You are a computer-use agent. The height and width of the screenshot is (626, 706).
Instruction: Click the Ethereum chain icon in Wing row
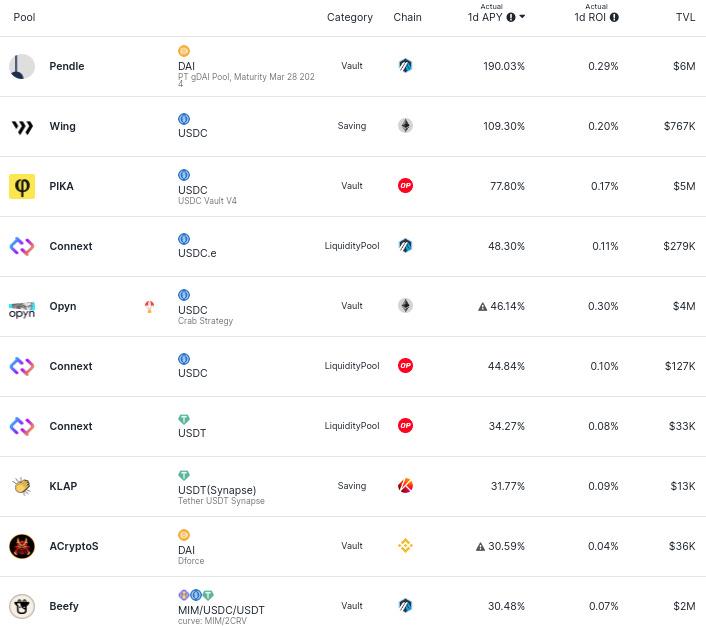pos(405,126)
